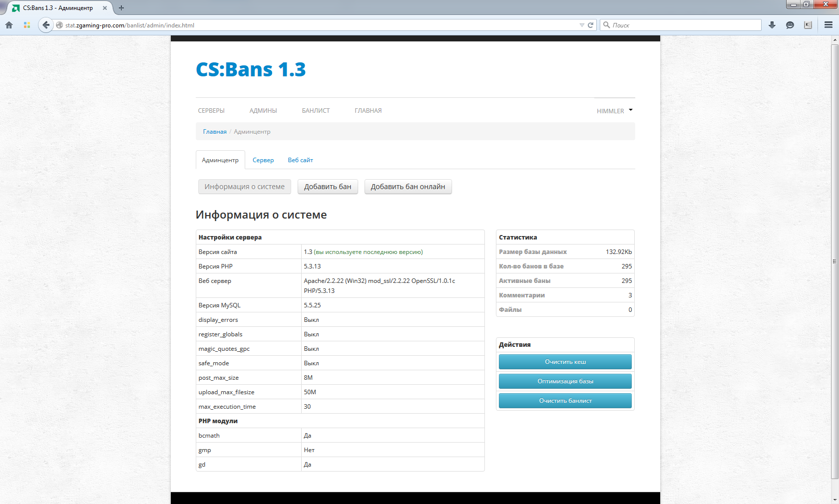Select the database size value 132.92Kb
Screen dimensions: 839x504
click(619, 252)
